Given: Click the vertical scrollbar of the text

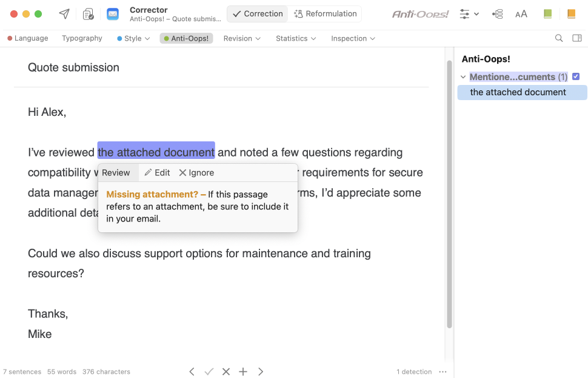Looking at the screenshot, I should (449, 194).
